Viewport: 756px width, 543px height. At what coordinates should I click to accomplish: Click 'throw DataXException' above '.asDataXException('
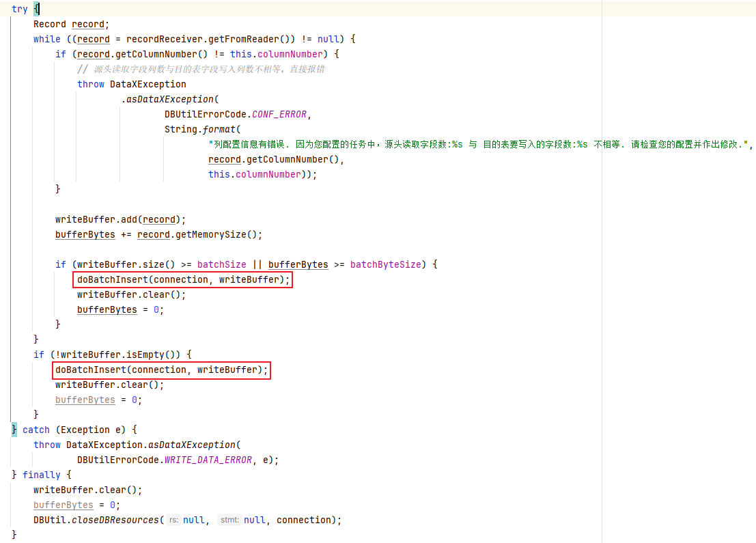click(132, 84)
